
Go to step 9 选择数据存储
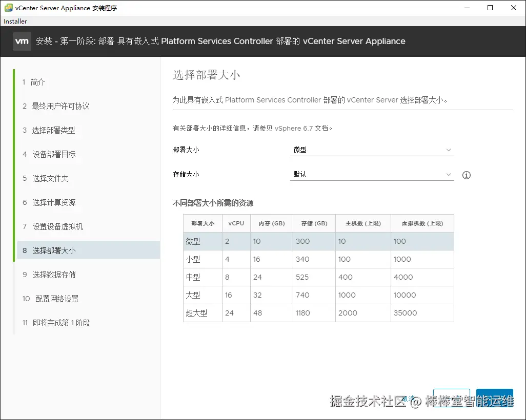coord(49,275)
